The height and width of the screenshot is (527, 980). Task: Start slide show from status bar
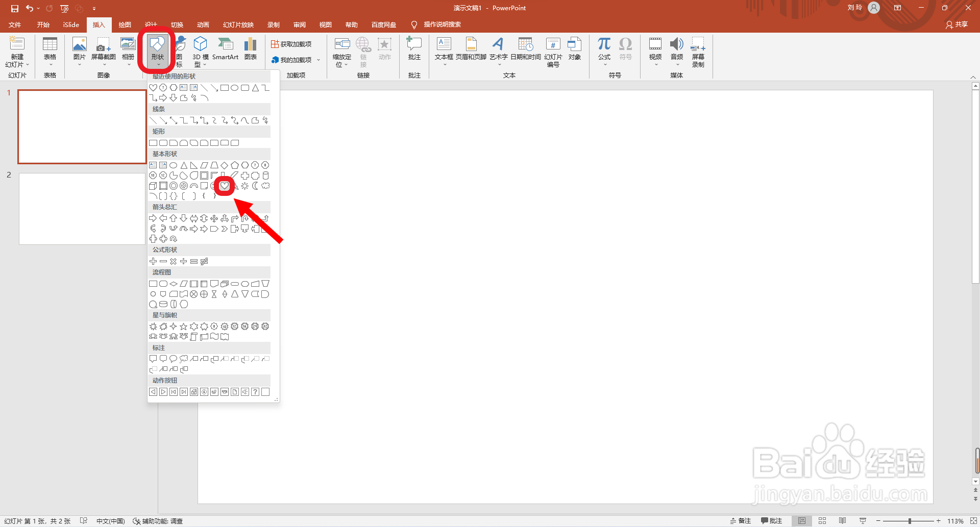(x=863, y=521)
